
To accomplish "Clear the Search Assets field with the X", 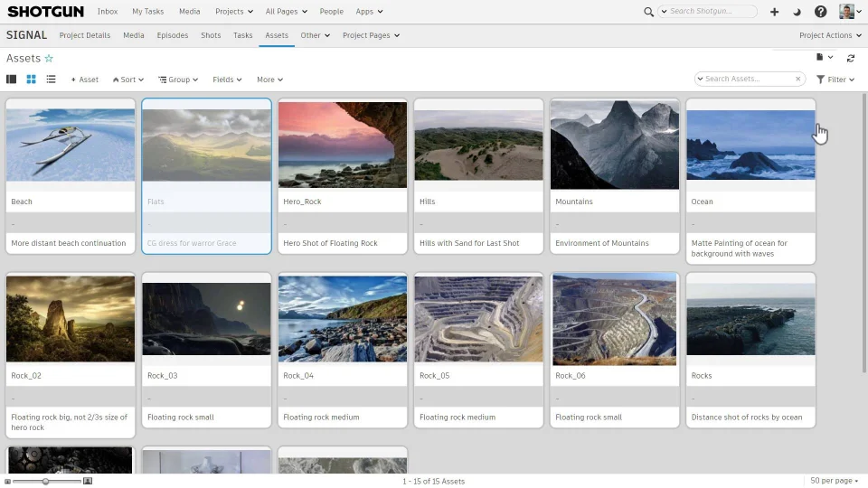I will 797,80.
